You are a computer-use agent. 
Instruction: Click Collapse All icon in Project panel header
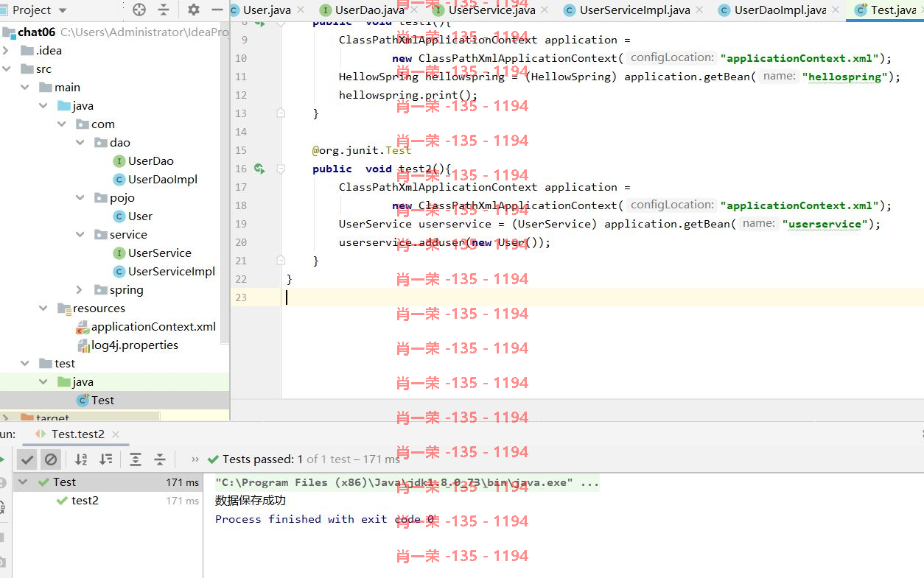click(164, 10)
